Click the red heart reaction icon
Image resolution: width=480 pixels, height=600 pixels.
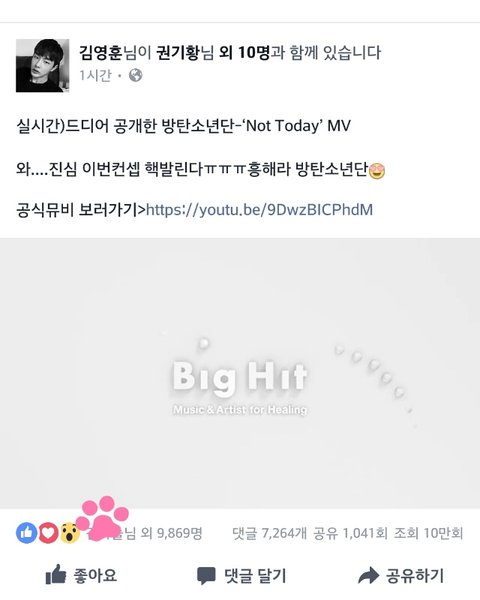(x=48, y=533)
